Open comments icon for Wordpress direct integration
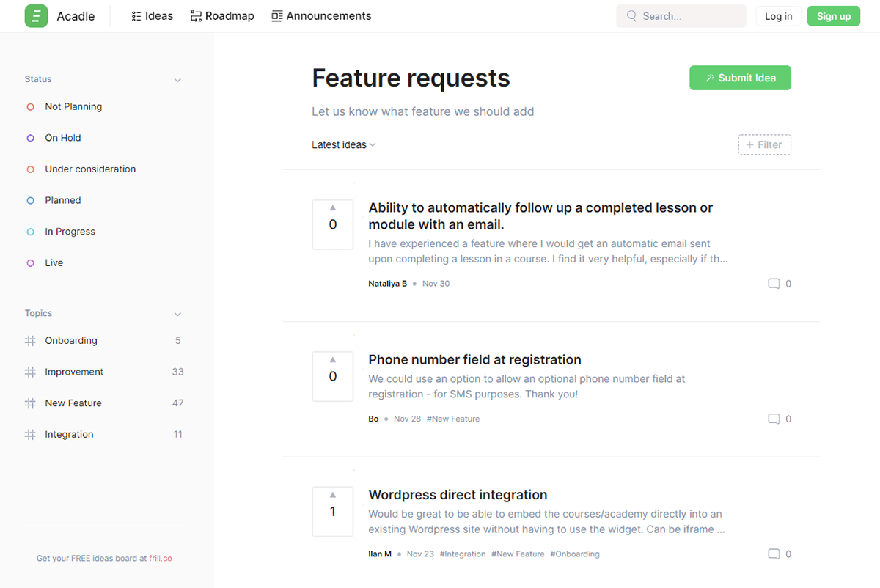880x588 pixels. (x=774, y=554)
